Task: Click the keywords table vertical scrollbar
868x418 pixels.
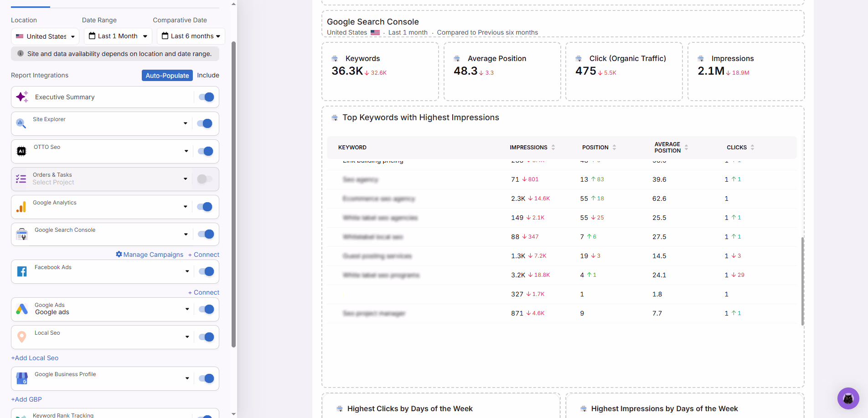Action: (x=802, y=280)
